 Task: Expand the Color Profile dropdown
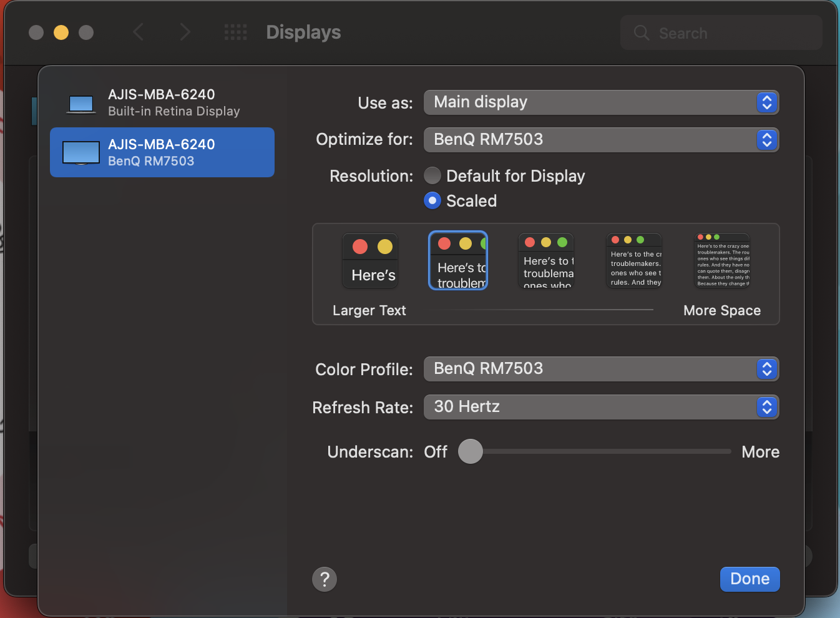601,369
